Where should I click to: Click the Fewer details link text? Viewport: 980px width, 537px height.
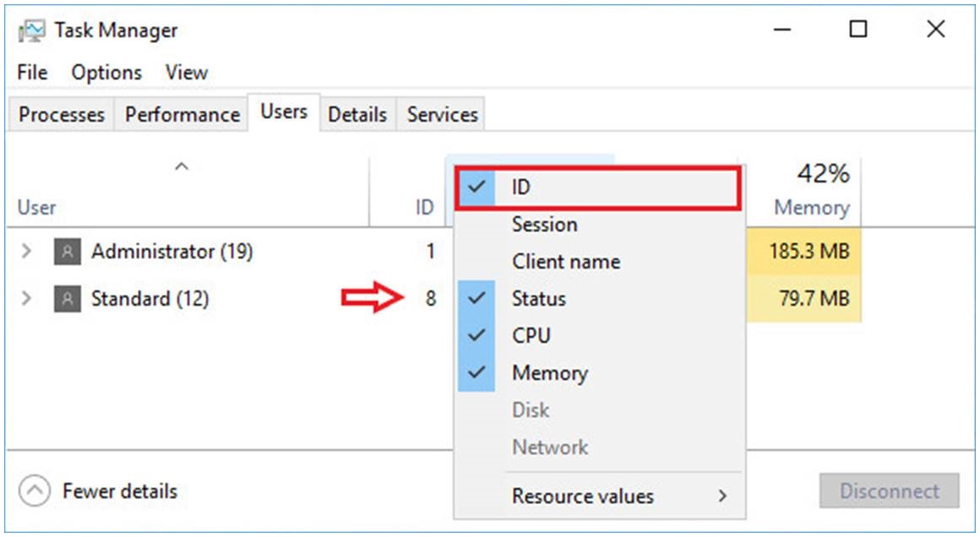(120, 491)
